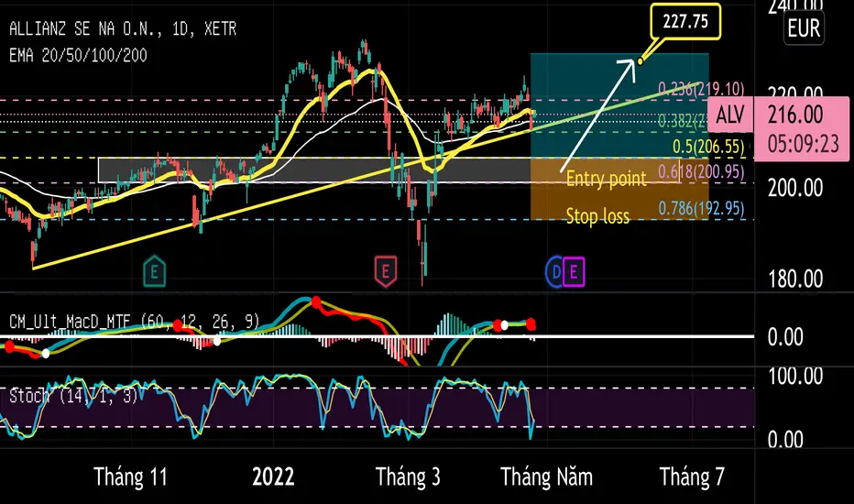Select the 0.786(192.95) Fibonacci level label
Screen dimensions: 854x504
[701, 208]
